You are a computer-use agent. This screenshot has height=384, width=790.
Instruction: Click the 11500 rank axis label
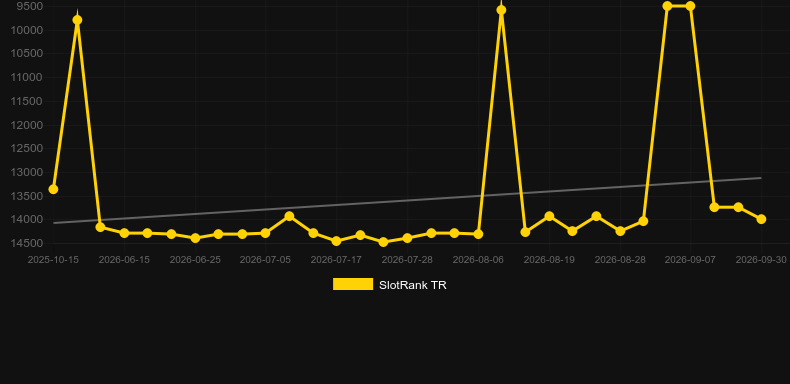pyautogui.click(x=27, y=101)
